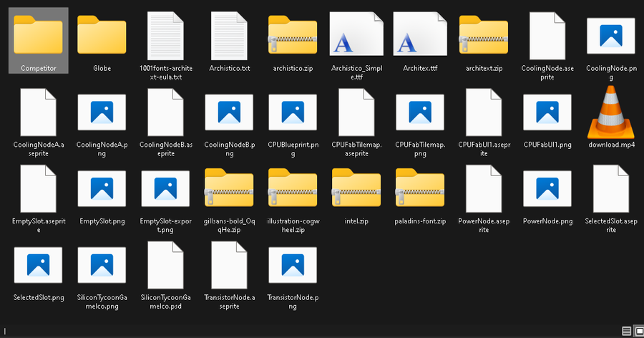The height and width of the screenshot is (338, 644).
Task: Select the EmptySlot.aseprite file
Action: (38, 198)
